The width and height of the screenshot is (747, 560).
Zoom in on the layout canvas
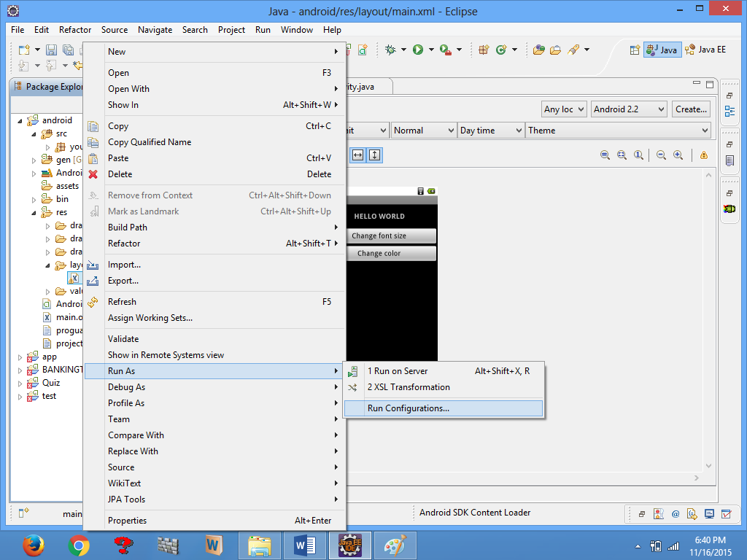(x=678, y=155)
